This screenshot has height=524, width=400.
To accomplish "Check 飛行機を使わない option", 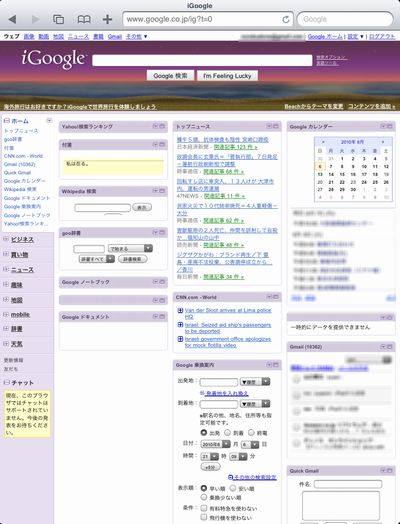I will (x=204, y=517).
